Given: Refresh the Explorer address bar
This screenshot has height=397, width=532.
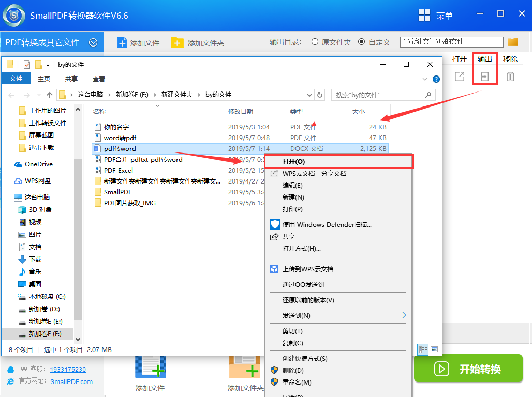Looking at the screenshot, I should [x=320, y=95].
